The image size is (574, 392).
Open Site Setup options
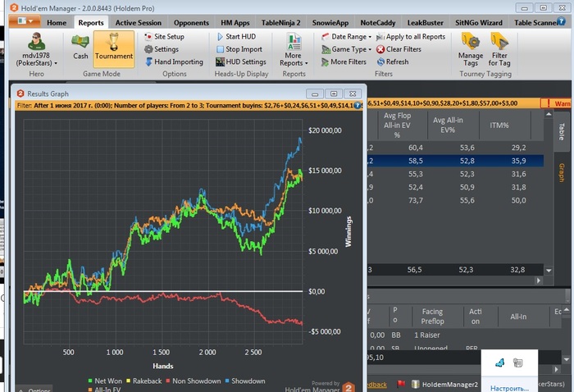[164, 37]
